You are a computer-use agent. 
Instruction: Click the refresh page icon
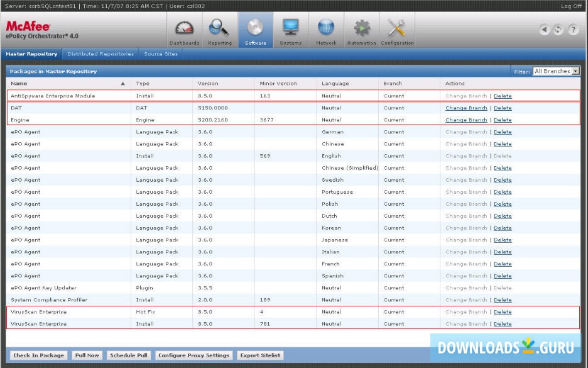click(558, 30)
